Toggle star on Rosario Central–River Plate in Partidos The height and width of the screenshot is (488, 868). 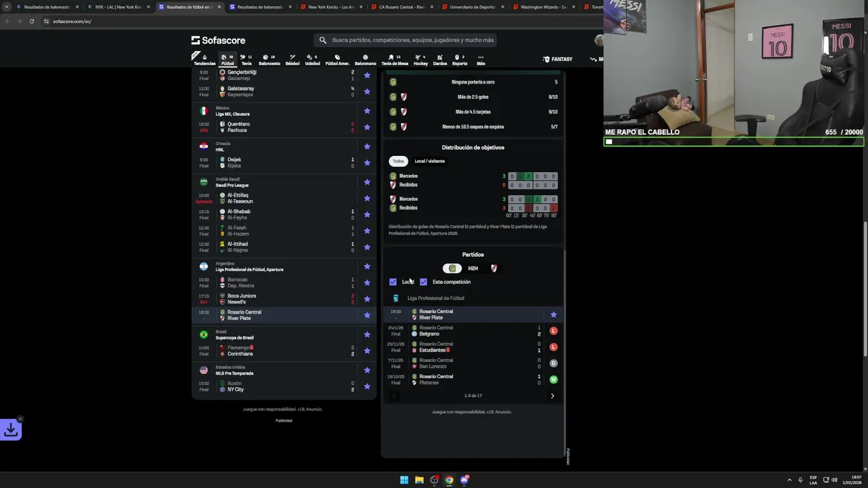(553, 314)
